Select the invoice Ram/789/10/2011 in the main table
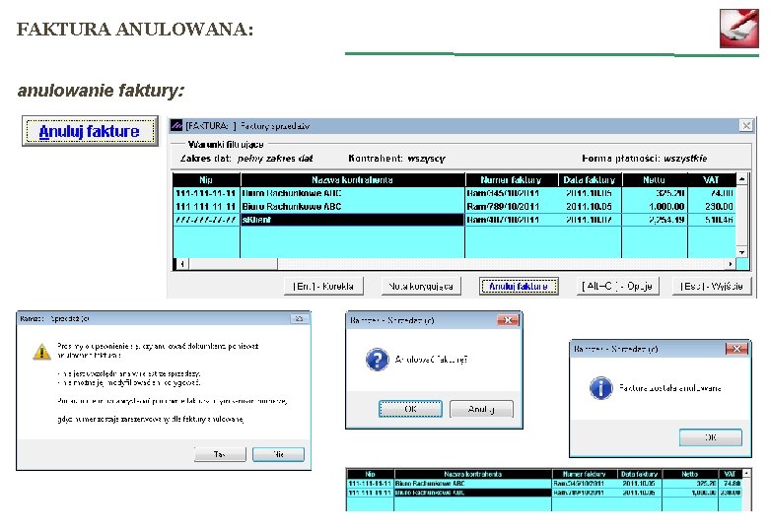Image resolution: width=769 pixels, height=532 pixels. 503,207
